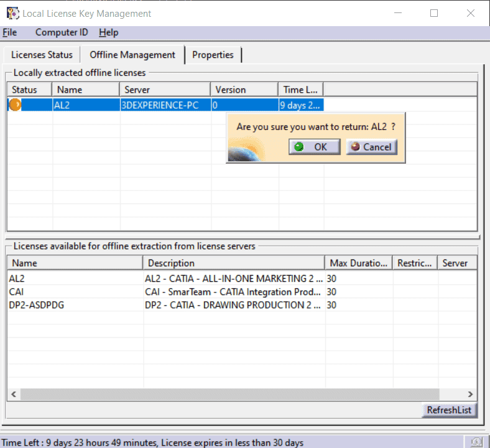The height and width of the screenshot is (448, 490).
Task: Click the Time L... column header
Action: click(x=300, y=90)
